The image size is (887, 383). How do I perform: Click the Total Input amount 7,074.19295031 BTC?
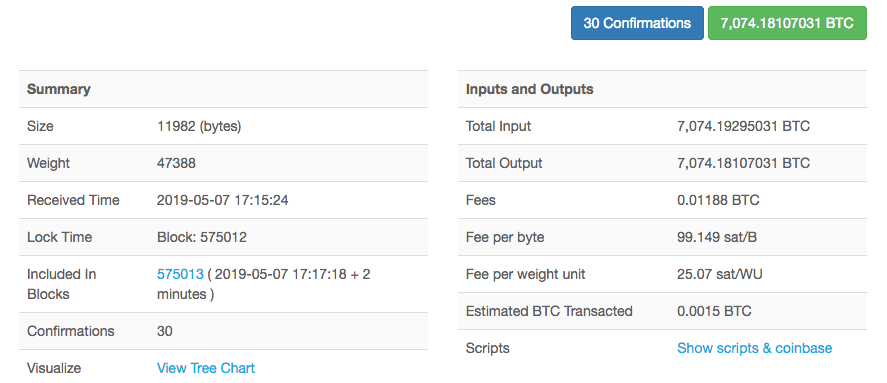tap(743, 126)
